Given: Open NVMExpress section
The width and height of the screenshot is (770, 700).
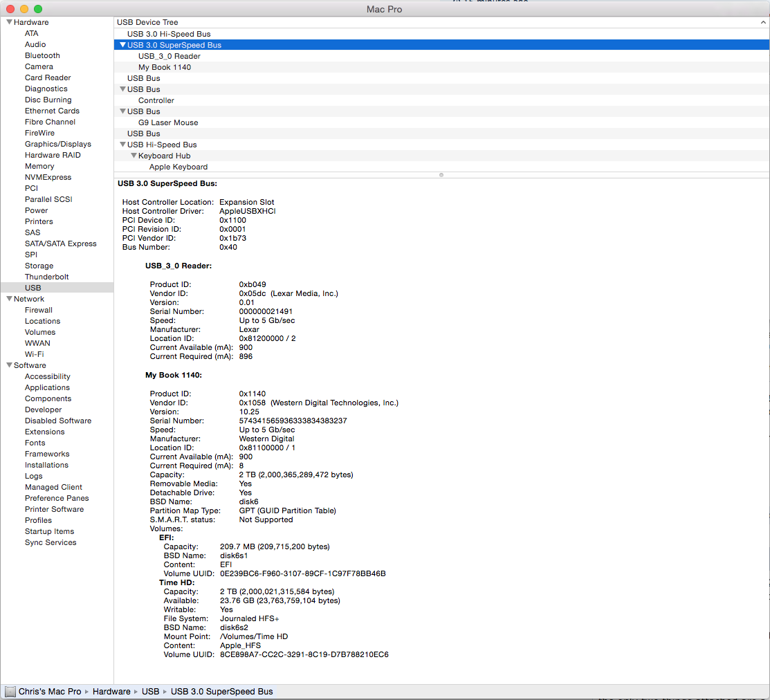Looking at the screenshot, I should (x=48, y=176).
